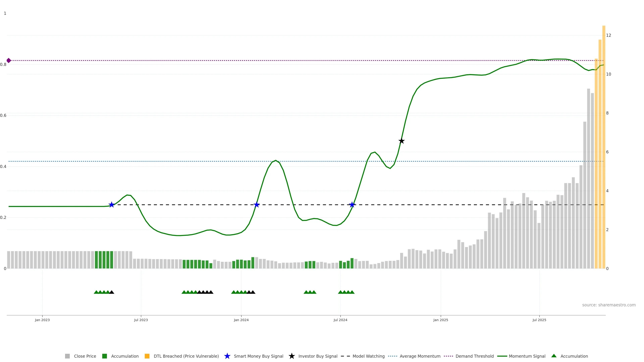Click the Jul 2023 x-axis label
The width and height of the screenshot is (644, 362).
141,320
